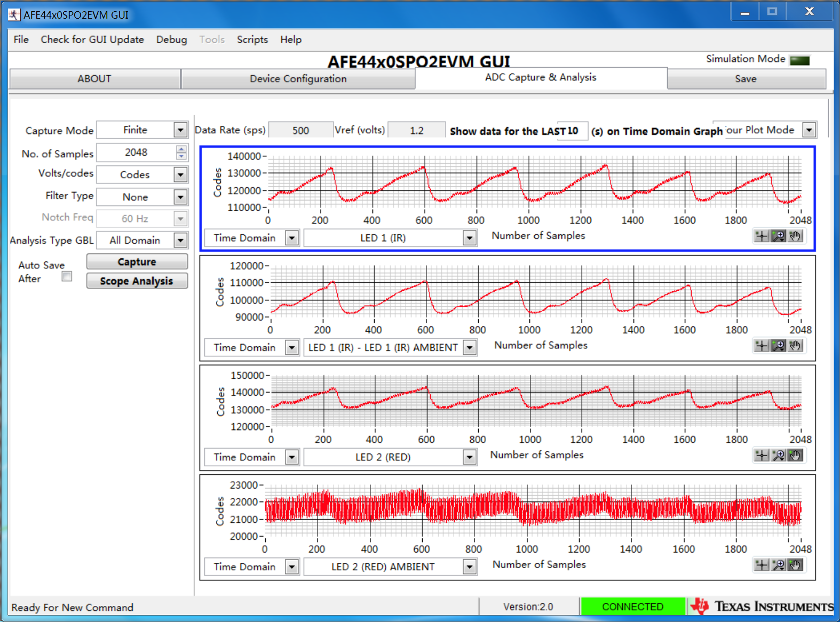Open the Time Domain dropdown beside LED 2 (RED)

292,457
